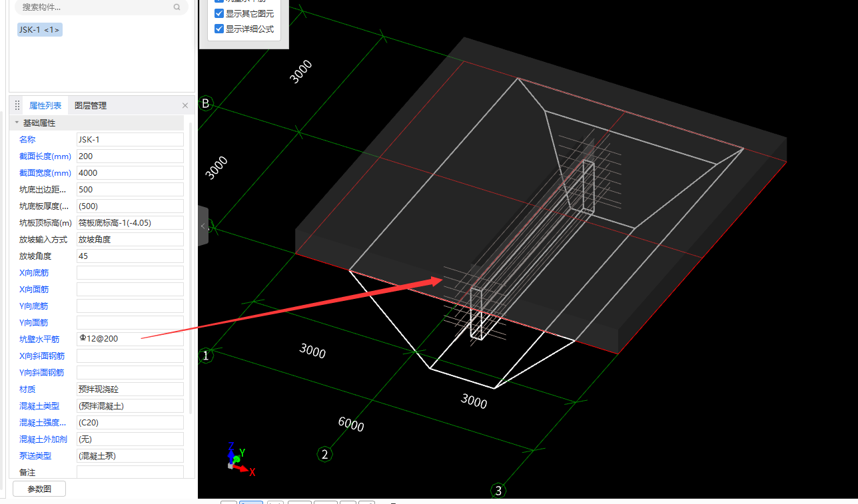Screen dimensions: 858x504
Task: Click the 混凝土类型 property label
Action: [39, 405]
